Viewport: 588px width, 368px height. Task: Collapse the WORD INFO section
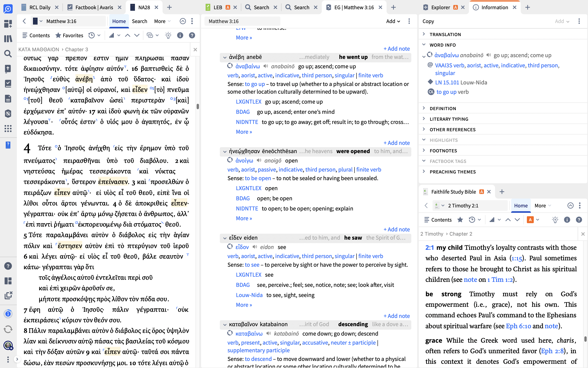click(424, 45)
